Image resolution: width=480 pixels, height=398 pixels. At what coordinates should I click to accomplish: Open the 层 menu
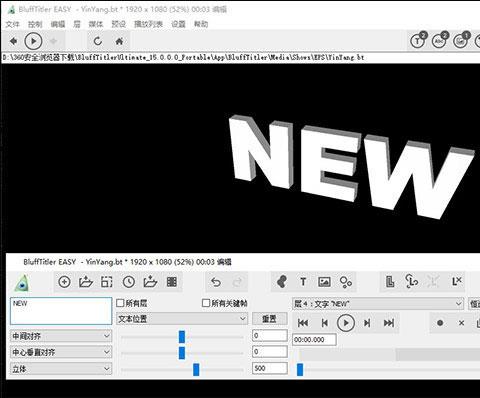(x=77, y=24)
